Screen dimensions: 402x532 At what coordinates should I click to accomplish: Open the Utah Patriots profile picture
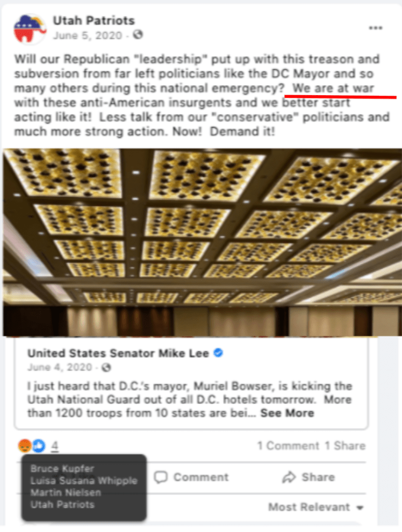[30, 29]
